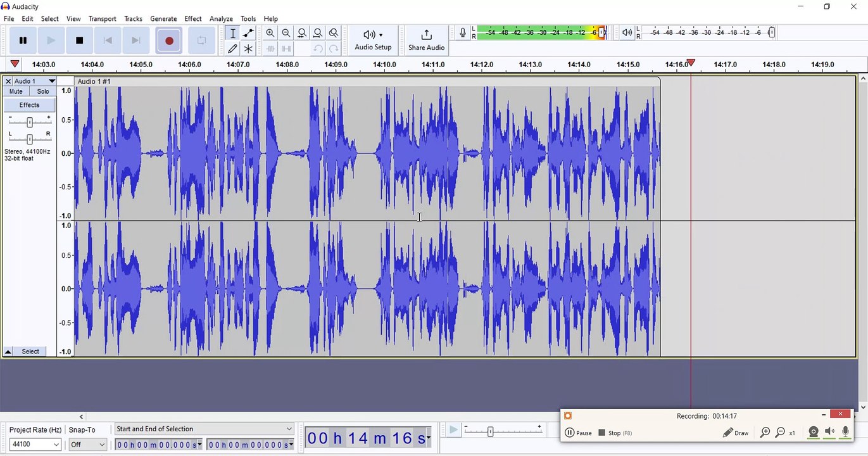Stop the screen recorder (F8)
The image size is (868, 456).
(615, 433)
